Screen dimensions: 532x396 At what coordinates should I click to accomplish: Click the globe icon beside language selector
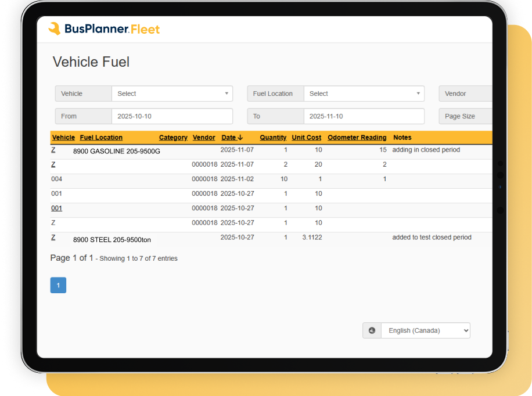coord(372,330)
